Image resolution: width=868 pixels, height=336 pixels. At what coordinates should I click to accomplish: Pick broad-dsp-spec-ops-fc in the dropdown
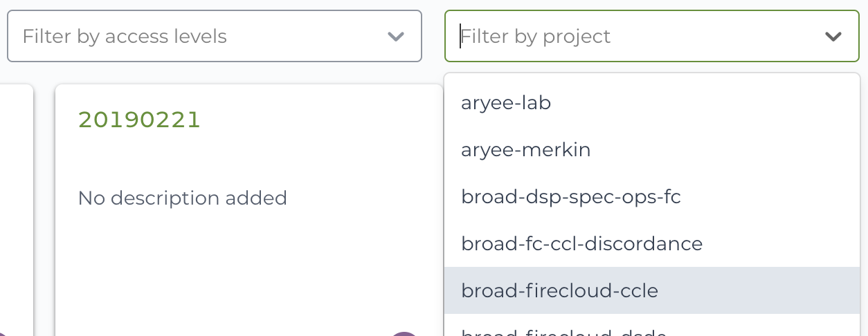(x=652, y=197)
